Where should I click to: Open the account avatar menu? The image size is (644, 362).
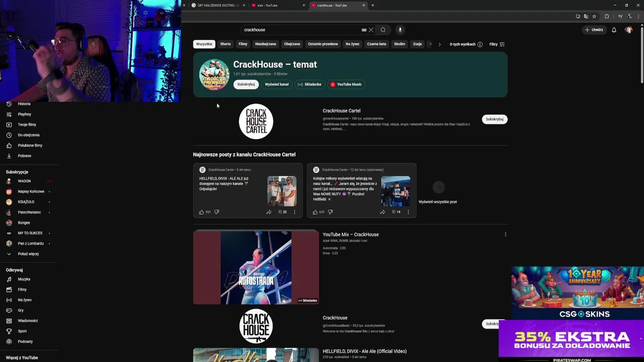[628, 30]
